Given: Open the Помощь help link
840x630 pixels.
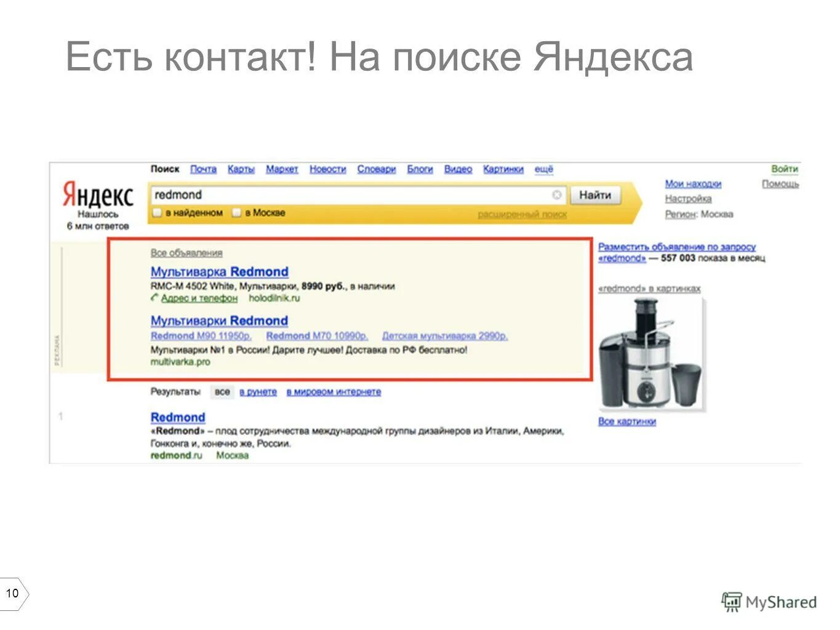Looking at the screenshot, I should (780, 184).
